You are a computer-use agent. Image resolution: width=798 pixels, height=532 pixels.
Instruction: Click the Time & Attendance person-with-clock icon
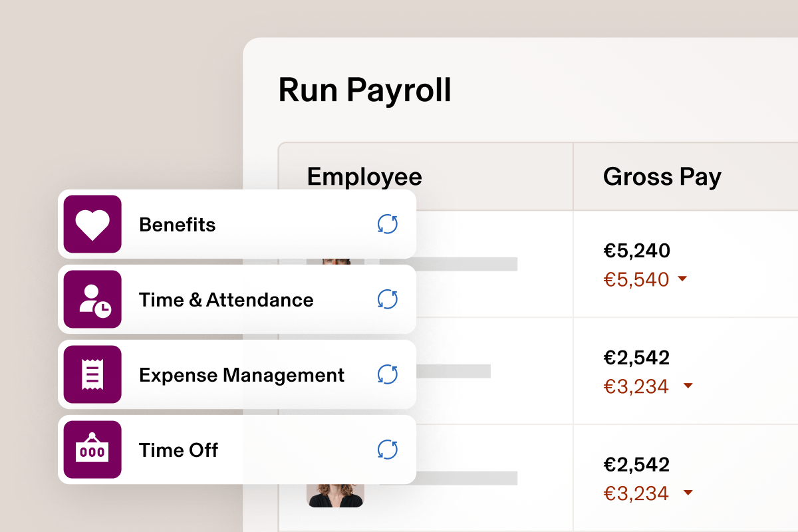pos(92,299)
